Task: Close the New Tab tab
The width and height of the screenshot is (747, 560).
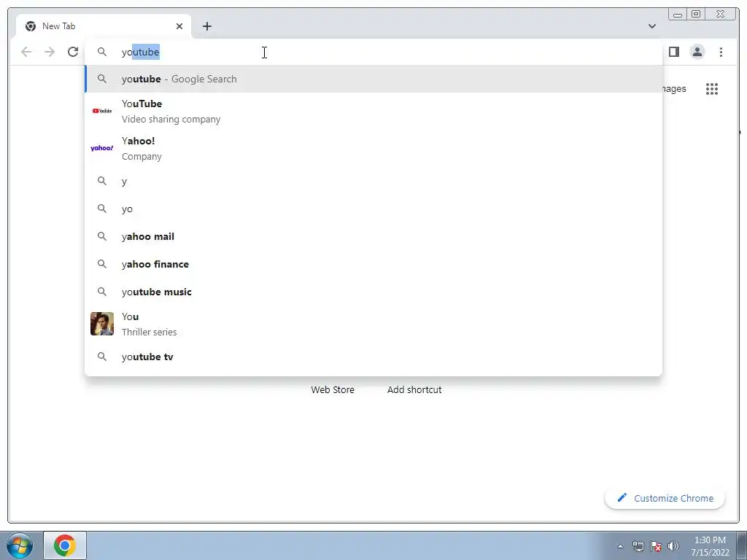Action: pos(179,26)
